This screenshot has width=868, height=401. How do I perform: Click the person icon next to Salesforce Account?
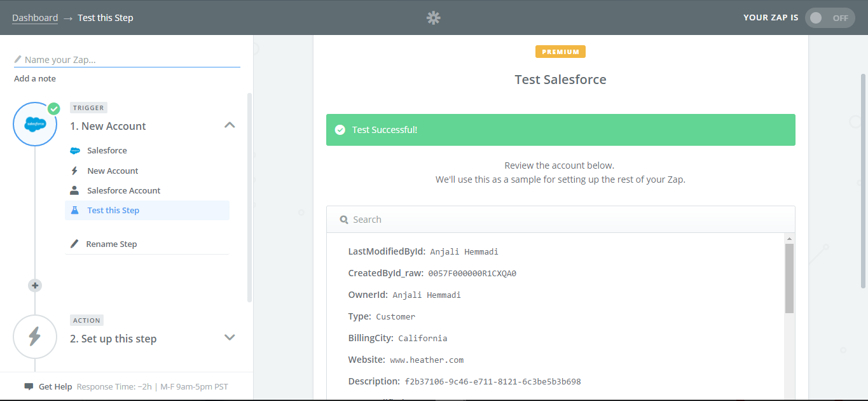click(74, 190)
